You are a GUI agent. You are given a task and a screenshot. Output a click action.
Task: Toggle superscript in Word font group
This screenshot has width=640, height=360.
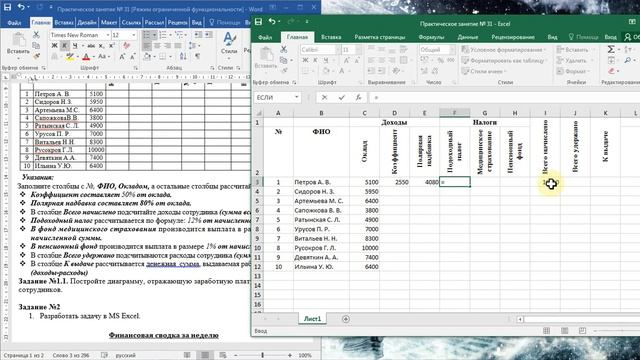[111, 46]
